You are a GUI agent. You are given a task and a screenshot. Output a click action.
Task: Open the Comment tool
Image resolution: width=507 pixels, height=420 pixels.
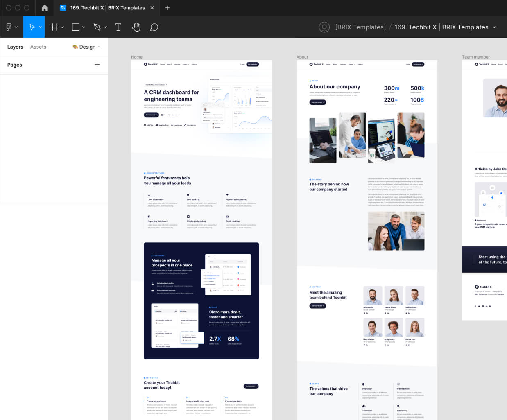click(x=154, y=27)
